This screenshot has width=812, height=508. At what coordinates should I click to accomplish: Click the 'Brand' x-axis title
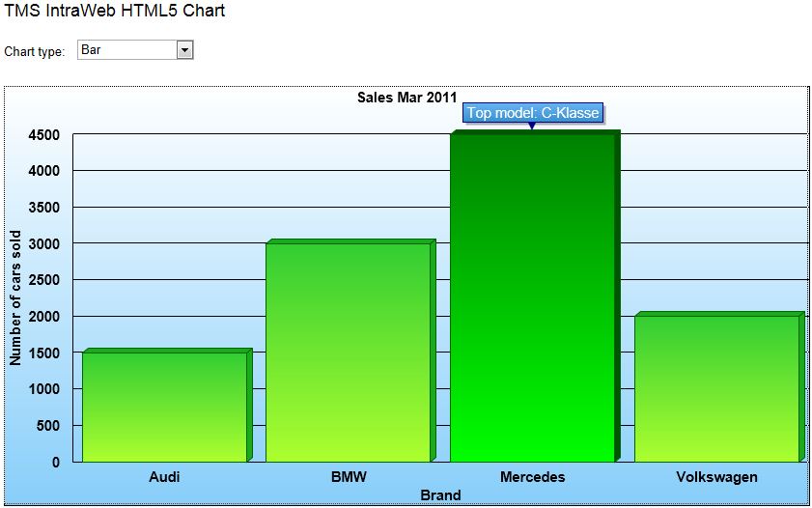coord(440,495)
